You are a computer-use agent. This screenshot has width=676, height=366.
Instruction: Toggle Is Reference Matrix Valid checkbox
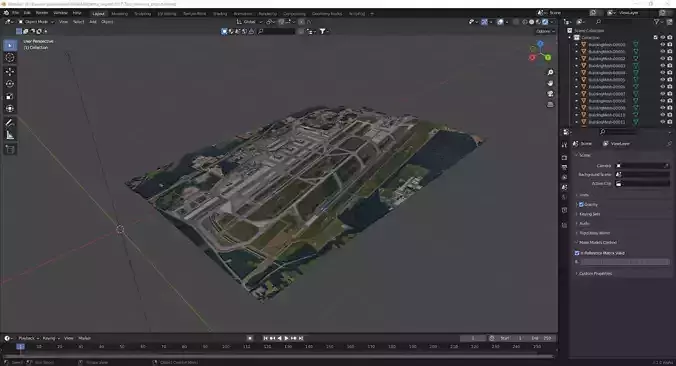[x=577, y=253]
